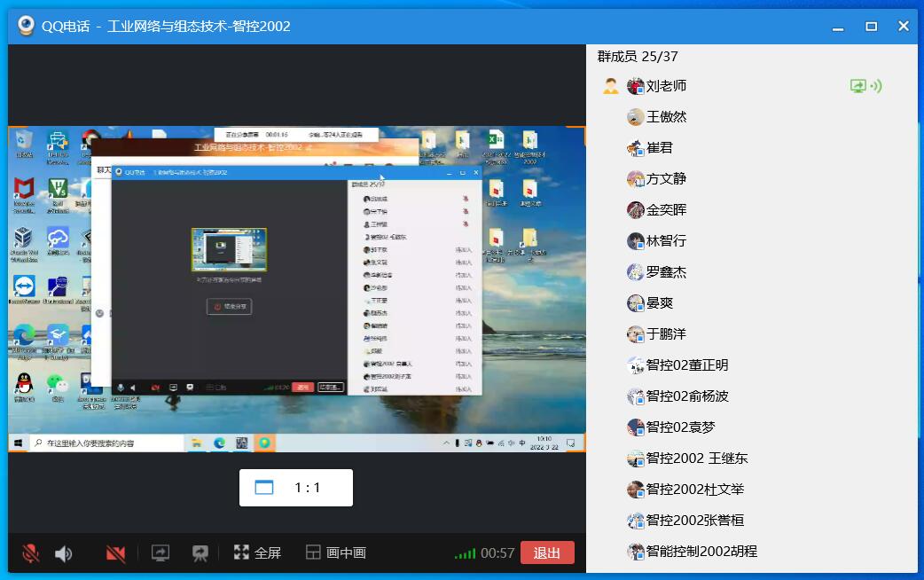Enable 画中画 picture-in-picture

click(336, 553)
